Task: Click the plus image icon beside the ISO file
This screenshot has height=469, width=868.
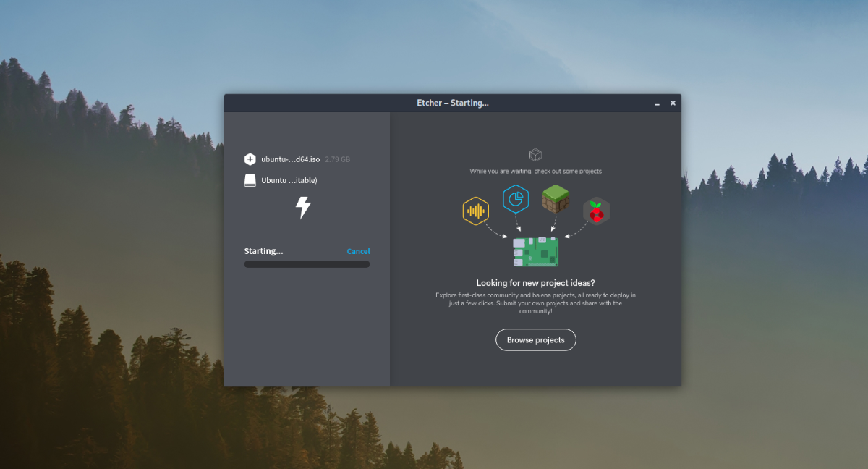Action: coord(250,159)
